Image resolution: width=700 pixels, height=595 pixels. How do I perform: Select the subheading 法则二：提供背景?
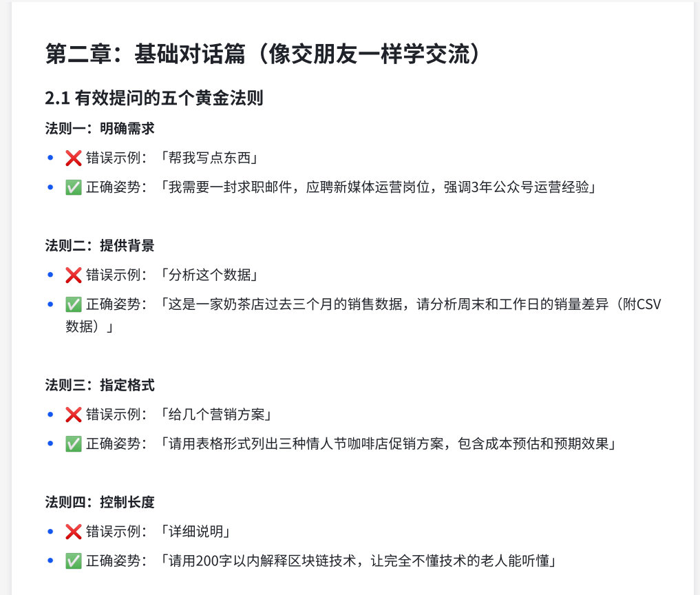click(100, 246)
